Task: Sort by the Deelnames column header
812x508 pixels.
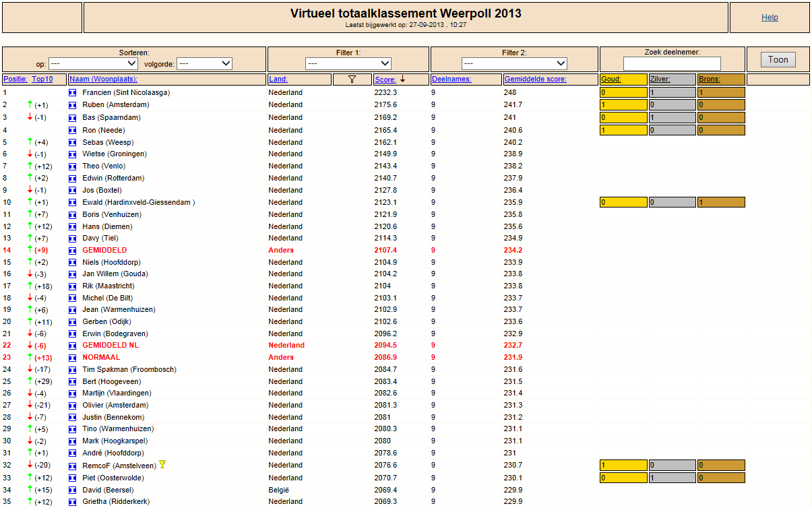Action: pos(451,80)
